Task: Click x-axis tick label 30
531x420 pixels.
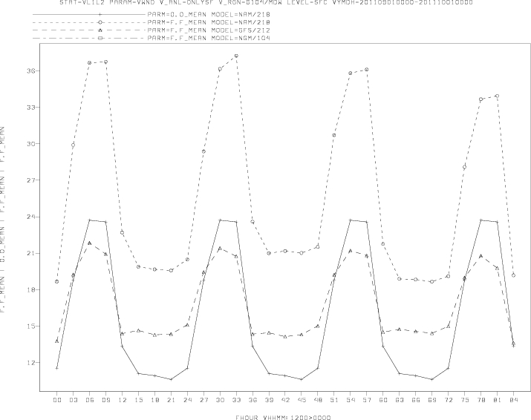Action: 220,400
